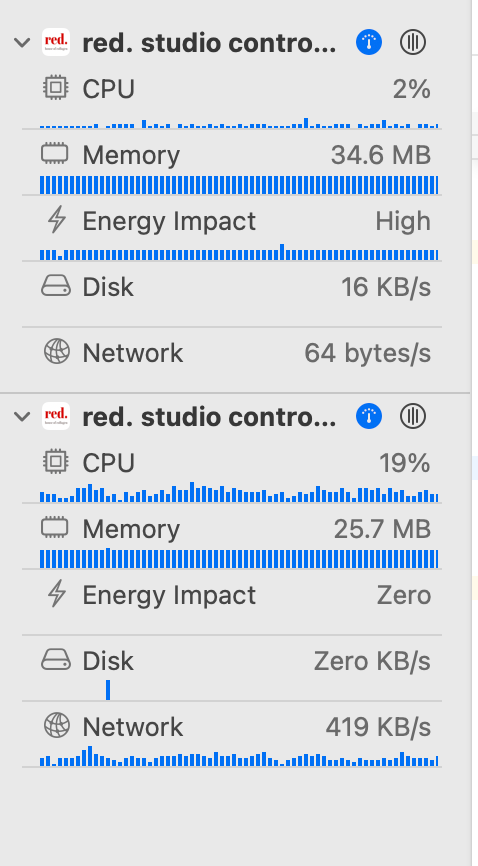The image size is (478, 866).
Task: Click the Disk drive icon showing 16 KB/s
Action: pos(56,287)
